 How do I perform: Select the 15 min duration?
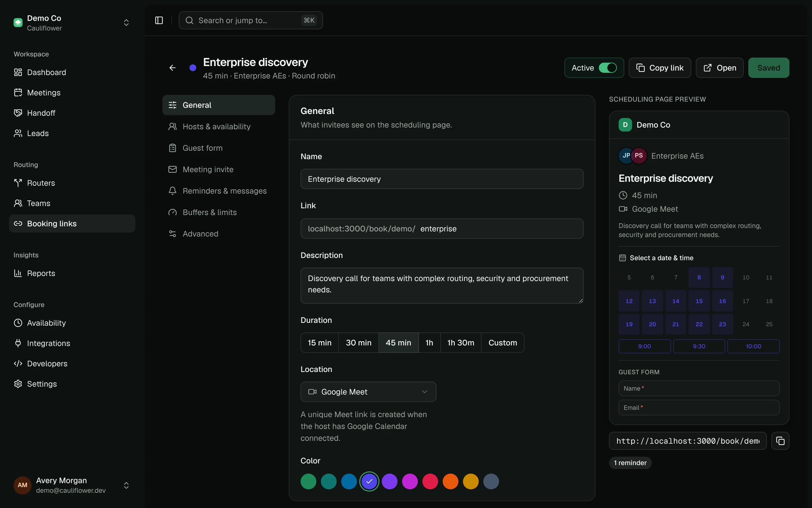point(319,343)
